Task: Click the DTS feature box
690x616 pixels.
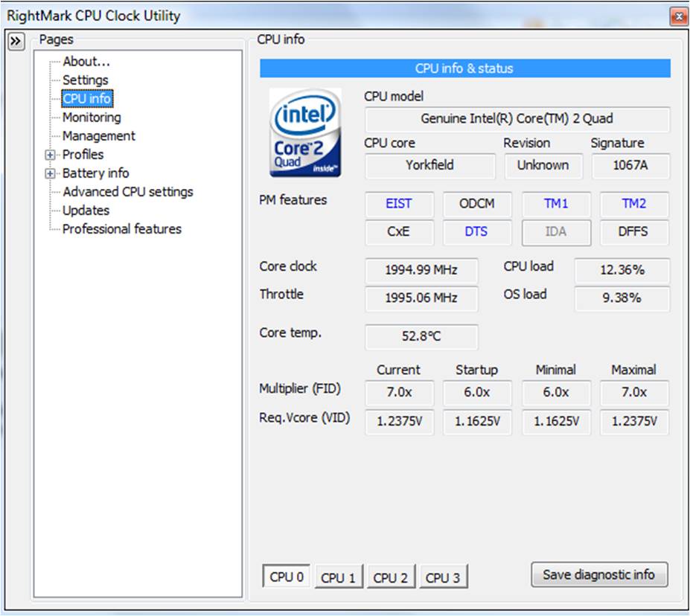Action: coord(477,231)
